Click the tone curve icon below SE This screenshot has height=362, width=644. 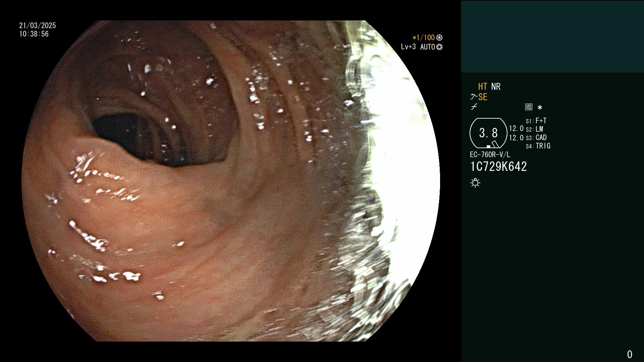coord(474,107)
